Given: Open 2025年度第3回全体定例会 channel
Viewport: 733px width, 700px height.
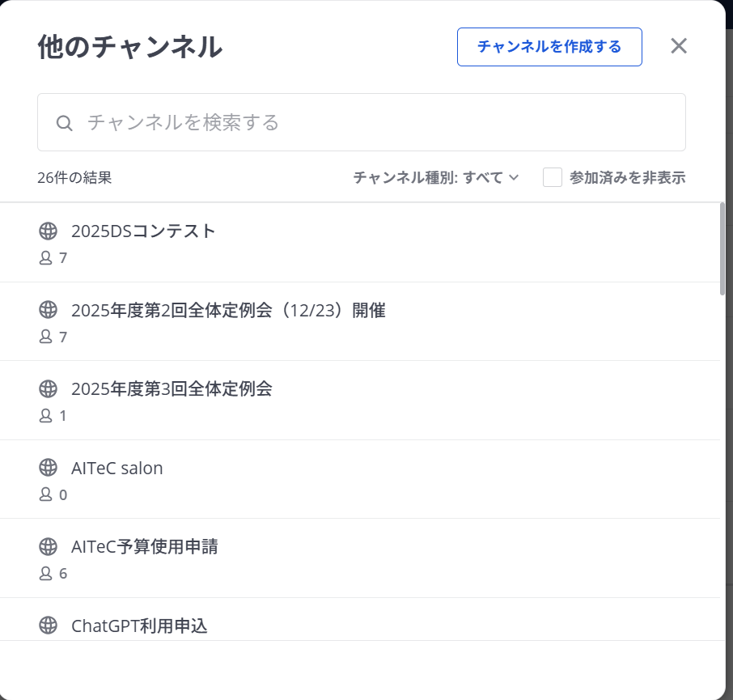Looking at the screenshot, I should pos(172,389).
